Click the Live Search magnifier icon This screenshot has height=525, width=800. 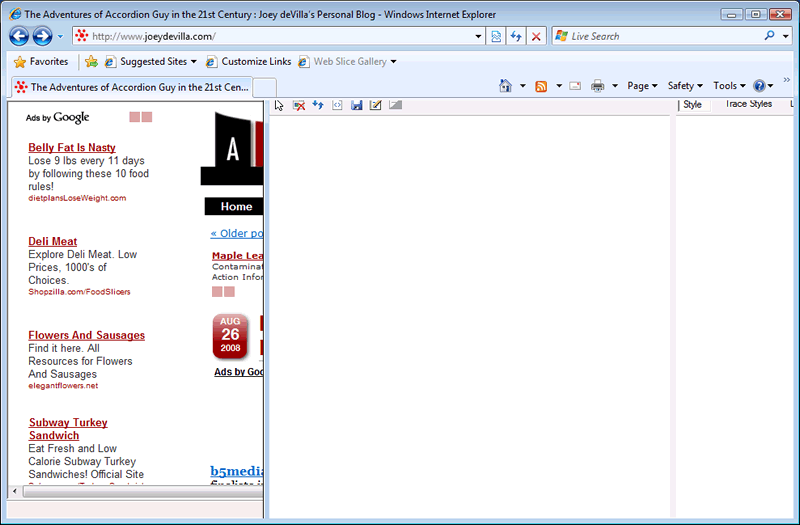pos(769,36)
